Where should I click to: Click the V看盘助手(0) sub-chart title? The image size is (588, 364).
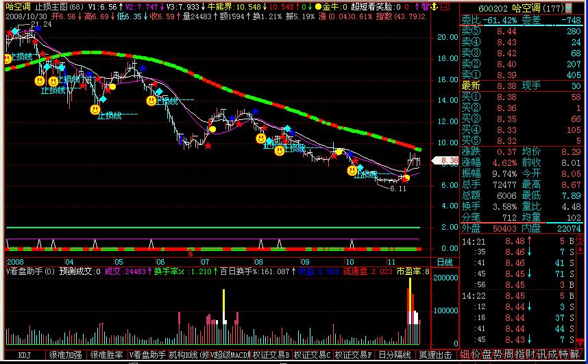30,271
